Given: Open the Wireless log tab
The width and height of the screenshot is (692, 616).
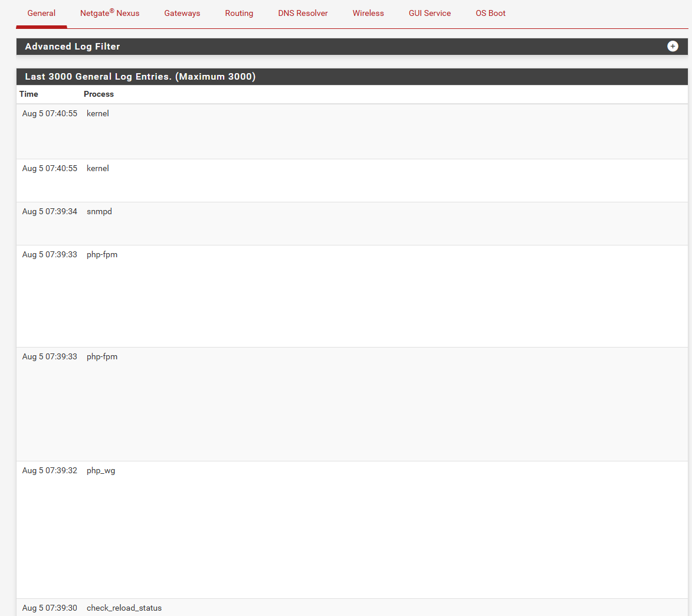Looking at the screenshot, I should [368, 13].
